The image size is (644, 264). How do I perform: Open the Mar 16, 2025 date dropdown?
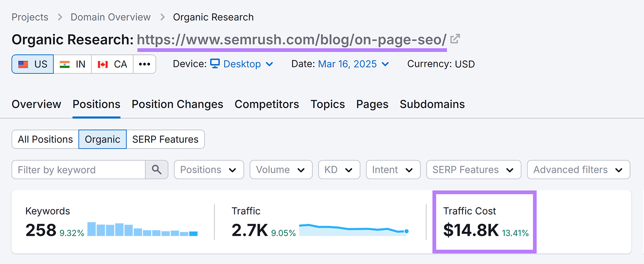point(353,64)
